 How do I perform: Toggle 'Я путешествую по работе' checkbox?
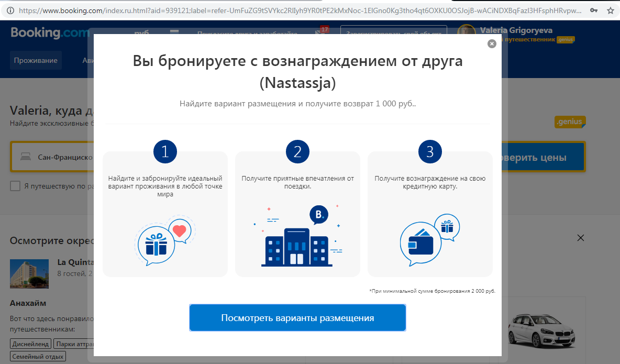click(x=15, y=186)
